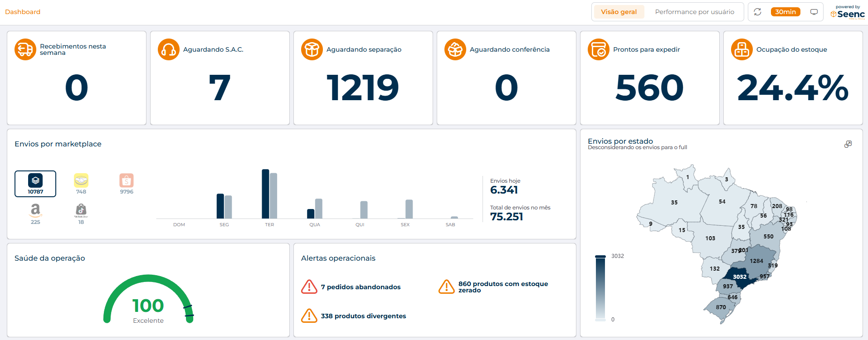Image resolution: width=868 pixels, height=340 pixels.
Task: Click the state labeled 937 on map
Action: [728, 287]
